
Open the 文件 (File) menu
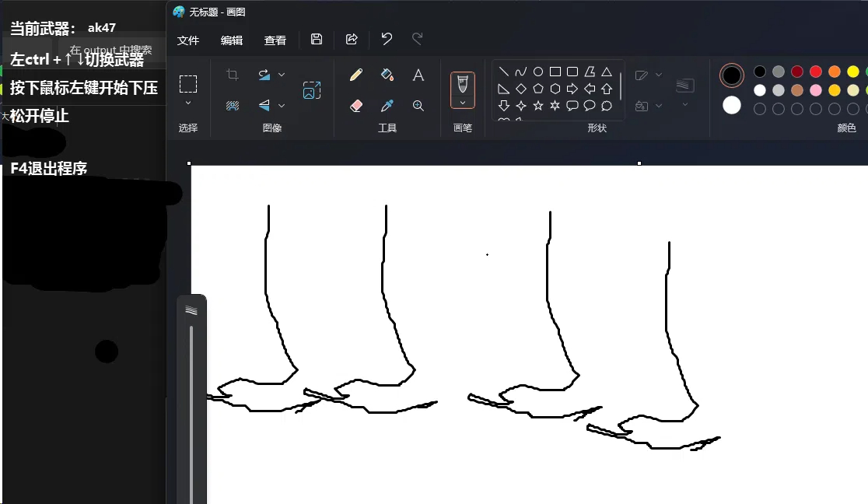click(188, 40)
